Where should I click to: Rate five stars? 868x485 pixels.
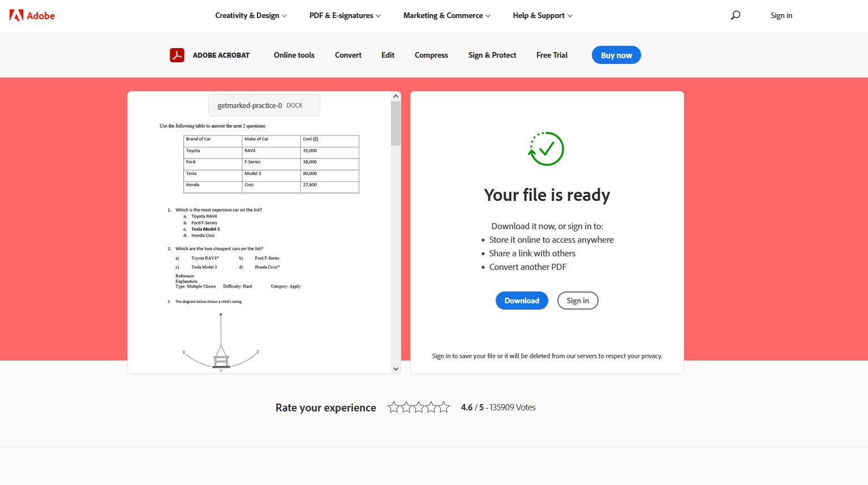click(x=444, y=407)
